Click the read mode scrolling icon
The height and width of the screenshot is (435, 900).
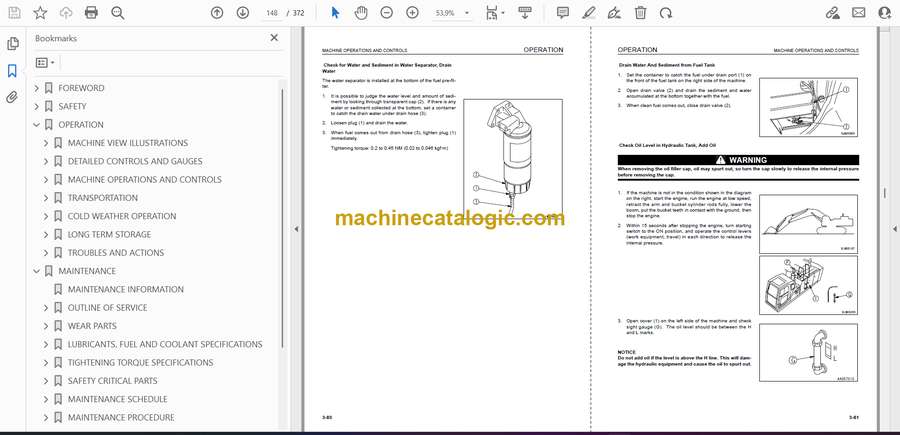[x=525, y=13]
